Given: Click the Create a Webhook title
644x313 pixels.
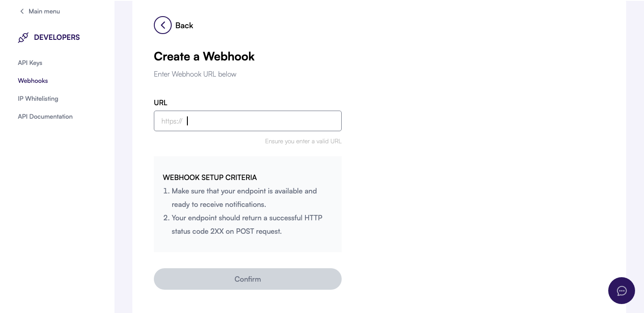Looking at the screenshot, I should [x=204, y=56].
